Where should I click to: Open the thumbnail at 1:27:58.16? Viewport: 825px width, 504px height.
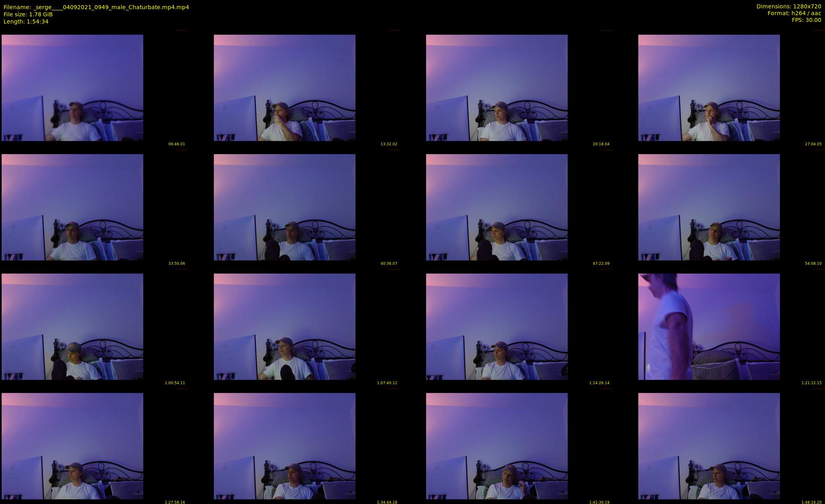(x=72, y=446)
